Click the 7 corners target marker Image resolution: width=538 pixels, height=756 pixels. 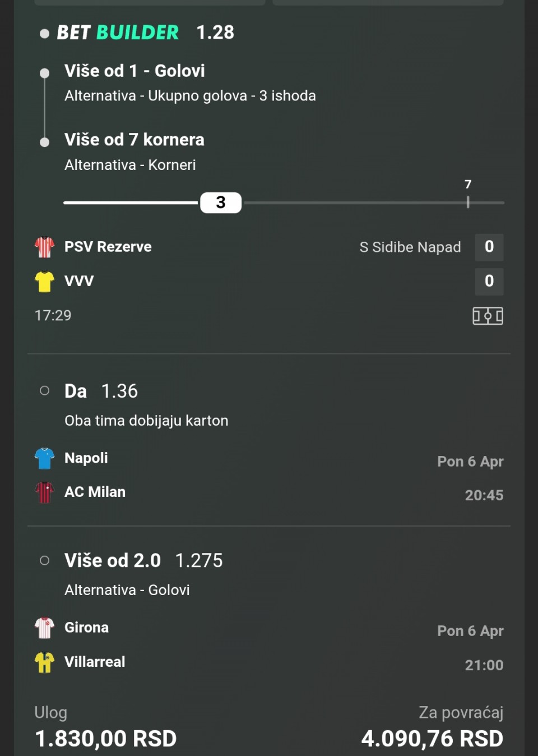(x=468, y=201)
